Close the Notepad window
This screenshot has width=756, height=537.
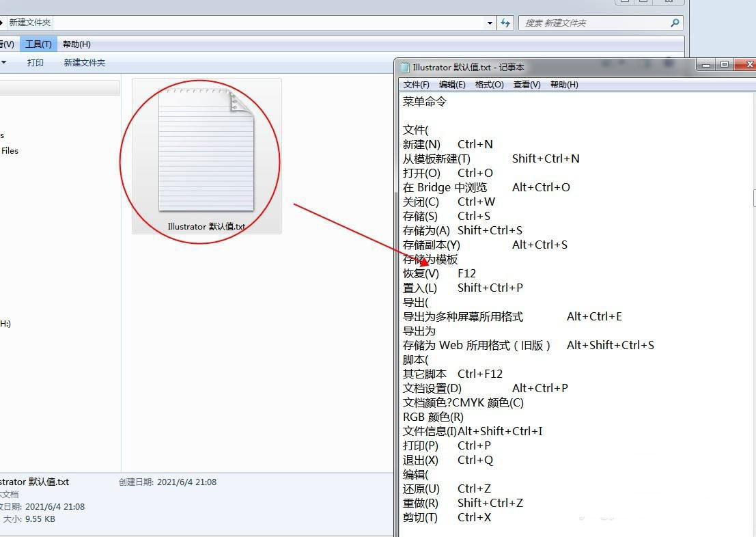point(746,65)
